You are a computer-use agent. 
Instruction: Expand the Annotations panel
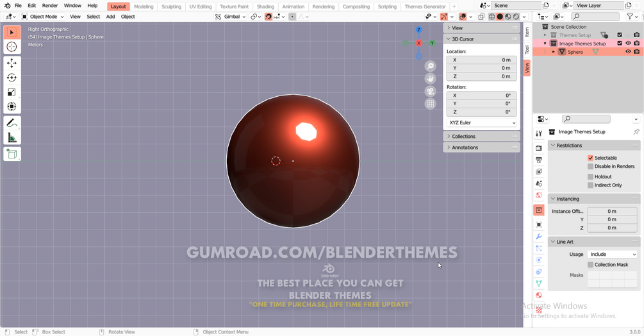tap(449, 147)
